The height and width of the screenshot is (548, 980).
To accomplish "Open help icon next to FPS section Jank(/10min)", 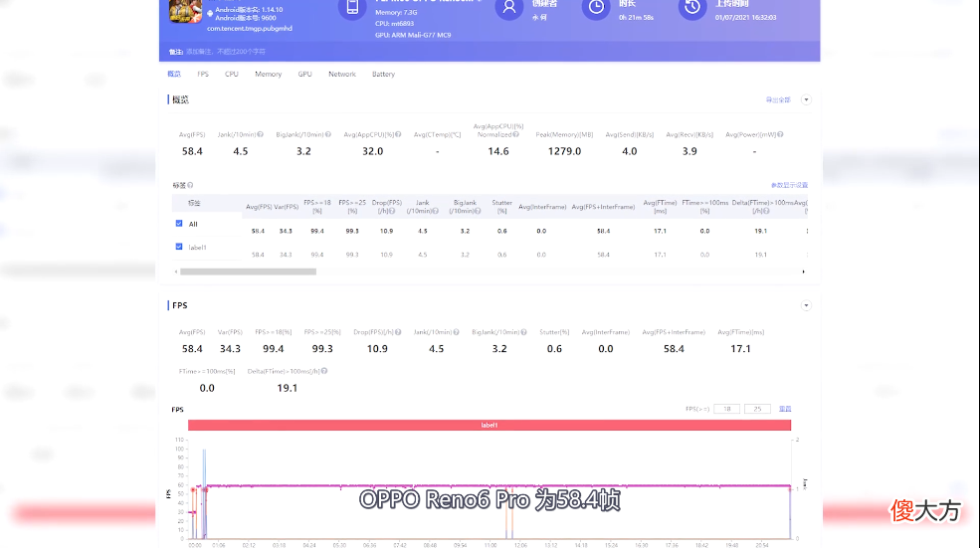I will (x=457, y=332).
